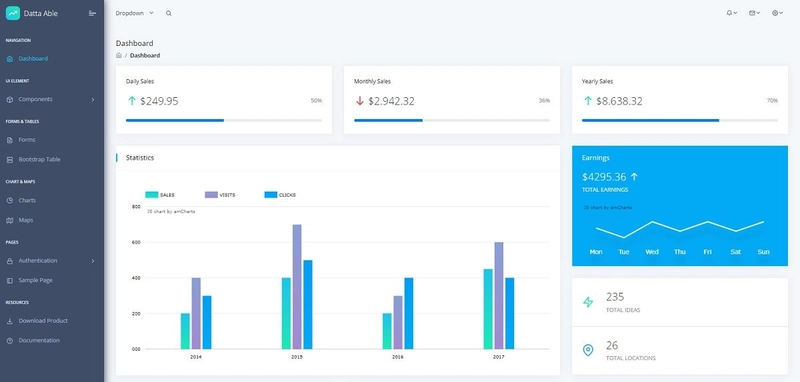This screenshot has width=800, height=382.
Task: Open Bootstrap Table menu item
Action: coord(39,160)
